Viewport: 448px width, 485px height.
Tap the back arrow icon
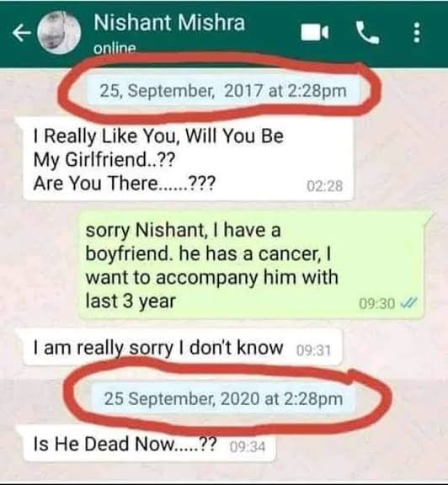pyautogui.click(x=22, y=33)
